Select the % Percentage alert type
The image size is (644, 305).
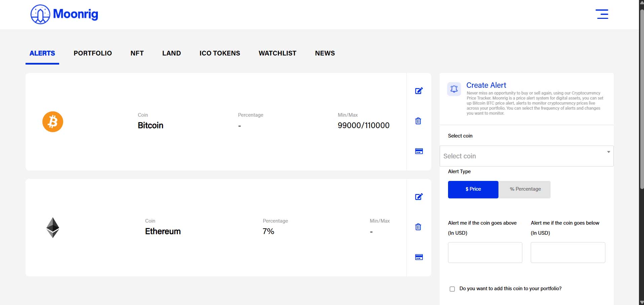point(525,189)
